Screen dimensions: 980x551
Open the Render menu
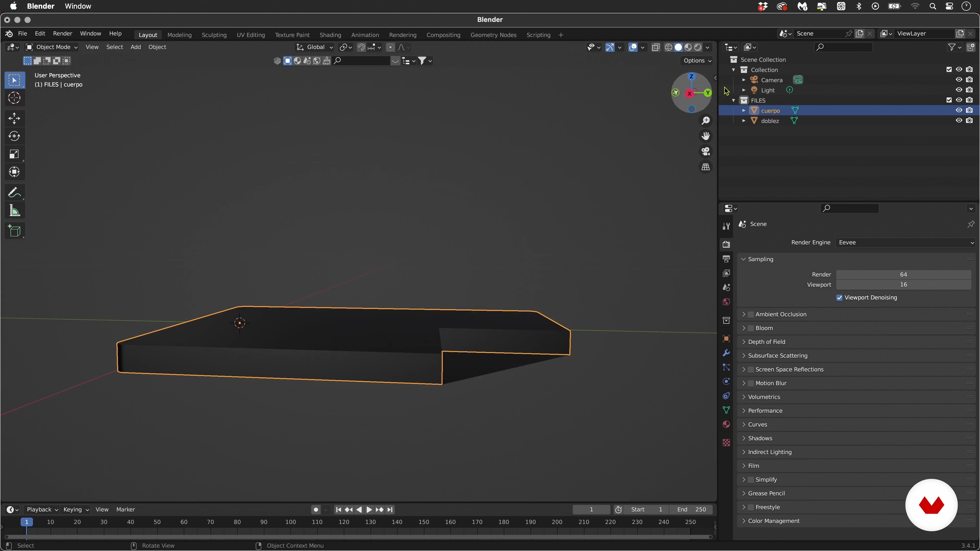pyautogui.click(x=62, y=33)
